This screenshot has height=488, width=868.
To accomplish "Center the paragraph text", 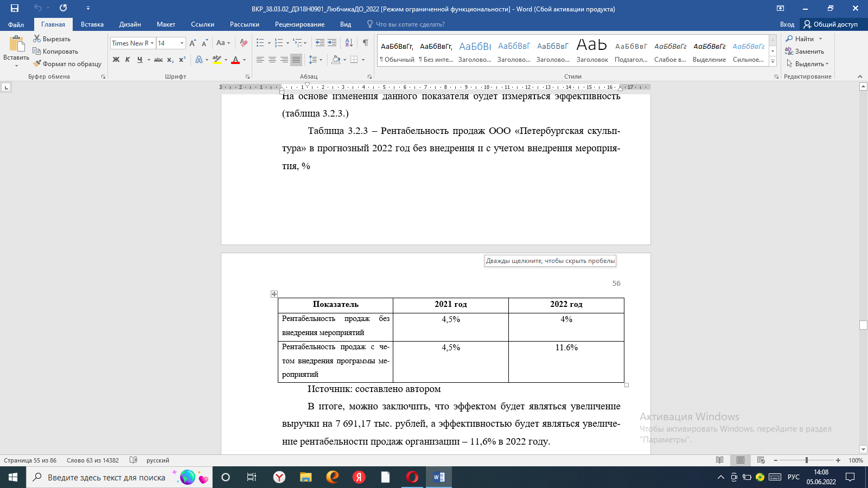I will tap(272, 60).
